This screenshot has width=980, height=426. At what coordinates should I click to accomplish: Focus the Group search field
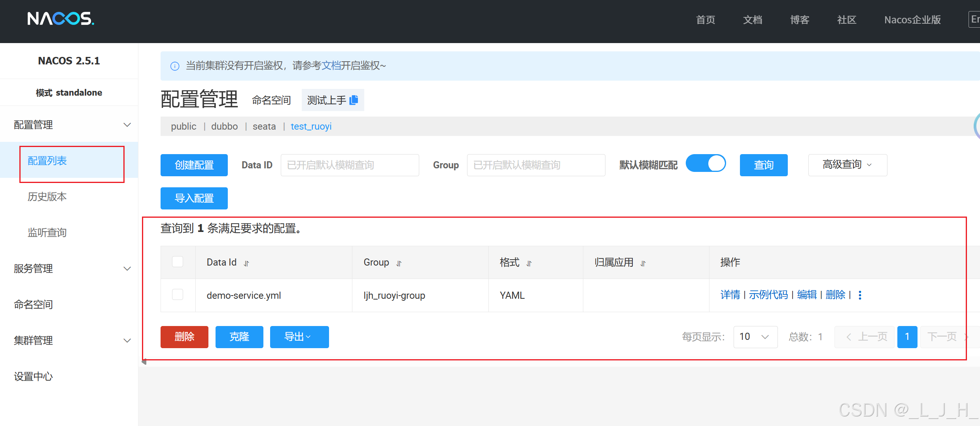536,165
